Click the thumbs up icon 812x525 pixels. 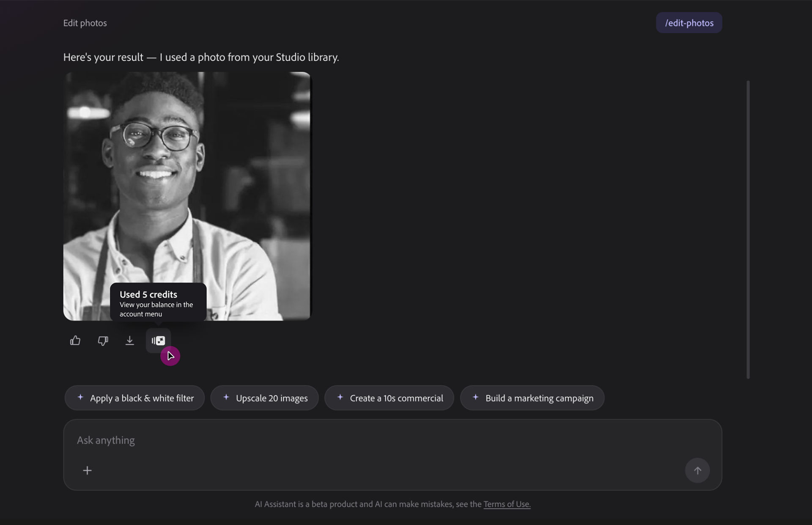coord(75,341)
